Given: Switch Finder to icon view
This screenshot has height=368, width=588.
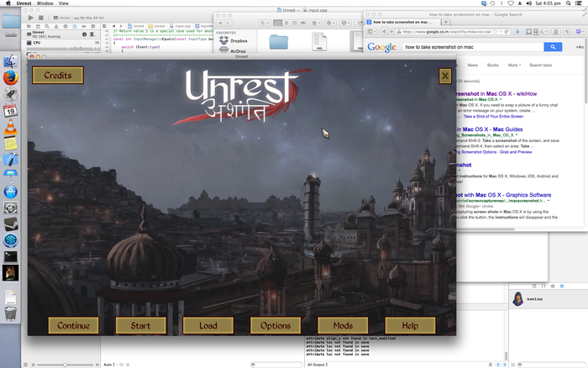Looking at the screenshot, I should click(277, 24).
